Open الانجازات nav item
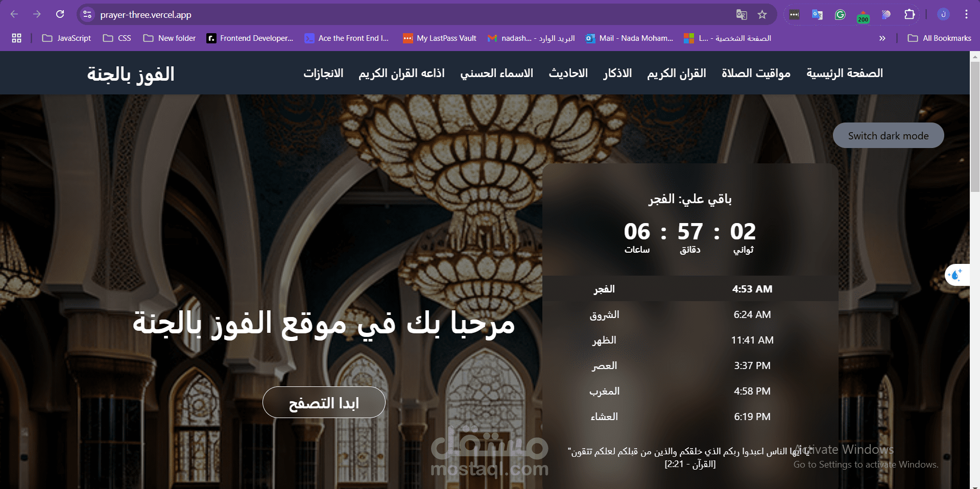The height and width of the screenshot is (489, 980). coord(323,73)
